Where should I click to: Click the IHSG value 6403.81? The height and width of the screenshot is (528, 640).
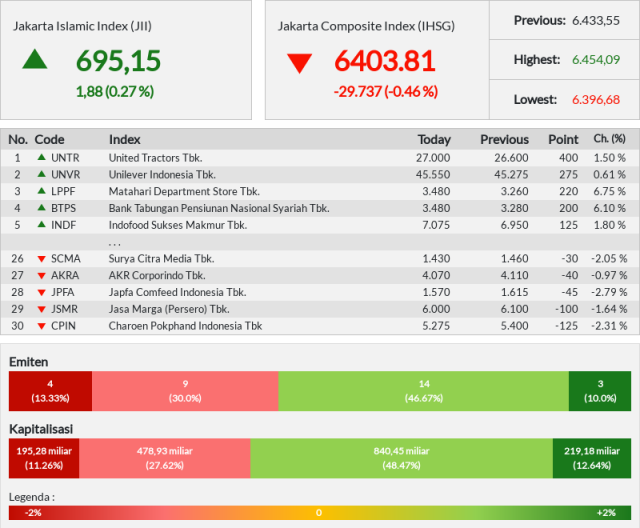(385, 61)
